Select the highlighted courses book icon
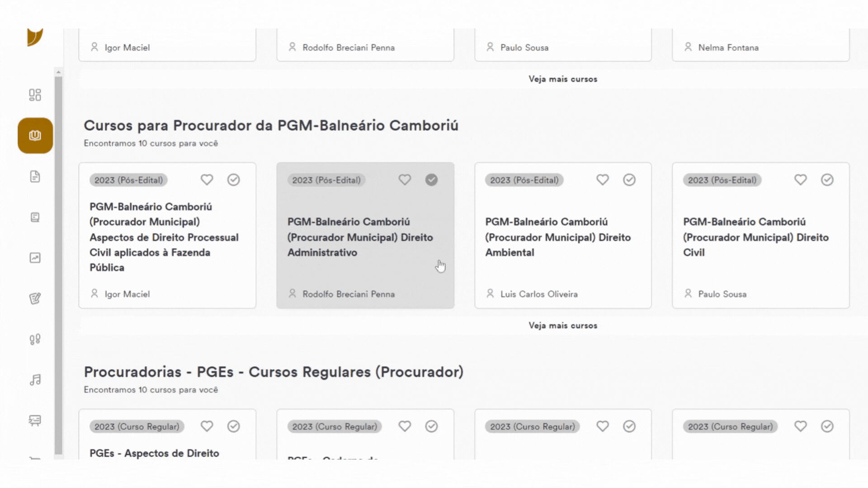The image size is (868, 488). (x=35, y=136)
